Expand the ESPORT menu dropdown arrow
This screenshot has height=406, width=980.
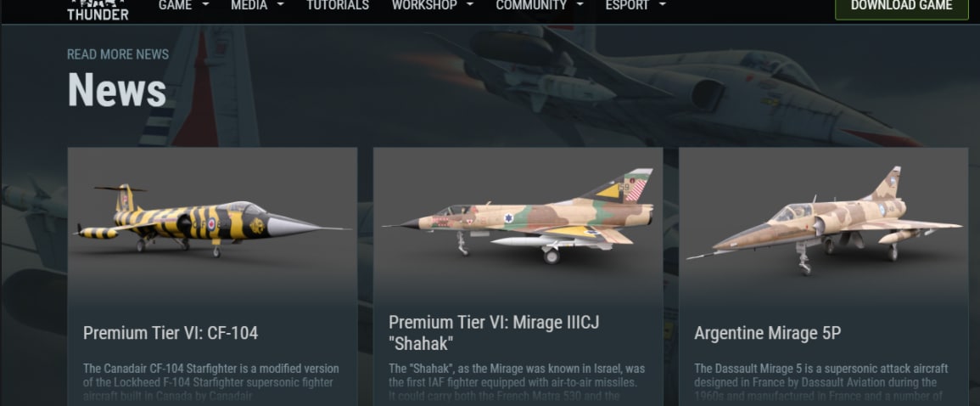tap(662, 5)
